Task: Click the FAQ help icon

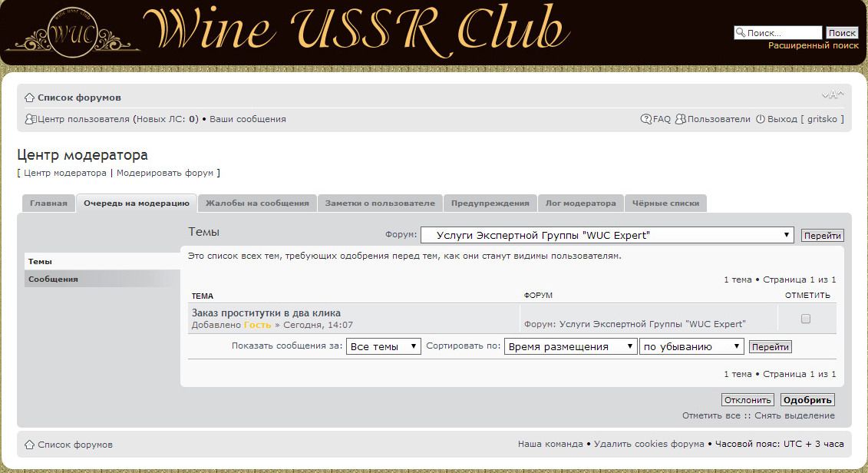Action: 646,119
